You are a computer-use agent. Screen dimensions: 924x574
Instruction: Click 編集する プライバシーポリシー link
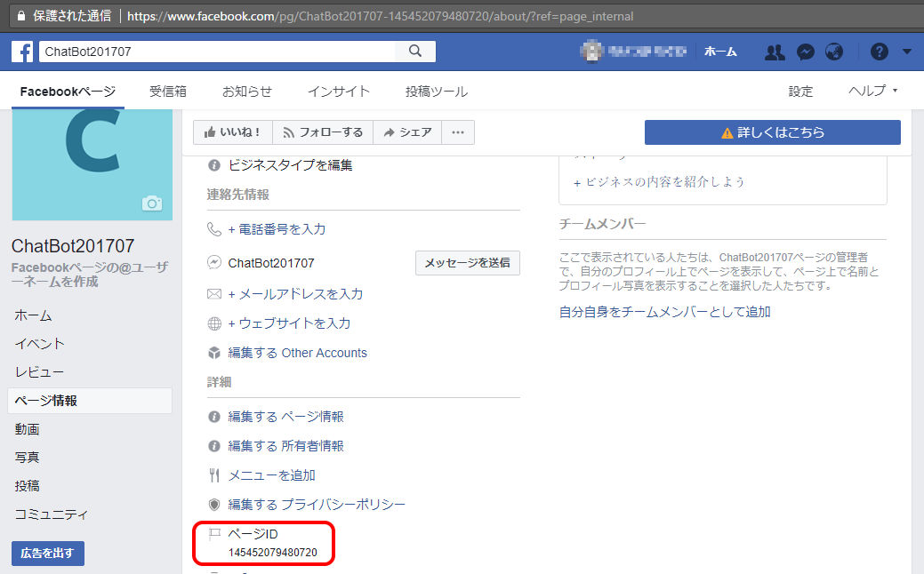317,505
